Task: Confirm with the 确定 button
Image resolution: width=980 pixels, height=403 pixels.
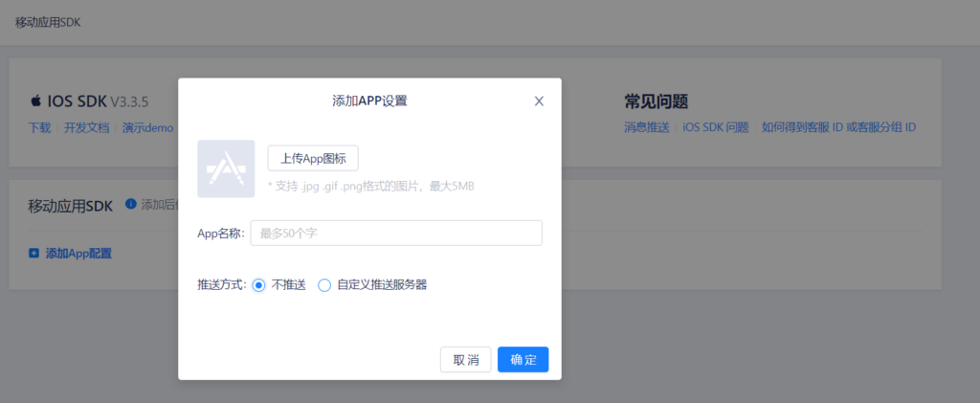Action: click(523, 360)
